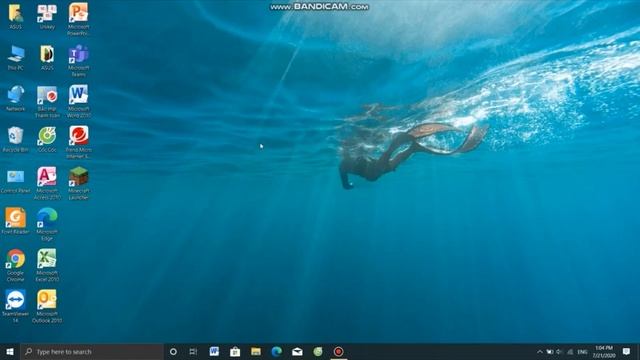This screenshot has width=640, height=360.
Task: Launch the Unikey desktop shortcut
Action: coord(47,16)
